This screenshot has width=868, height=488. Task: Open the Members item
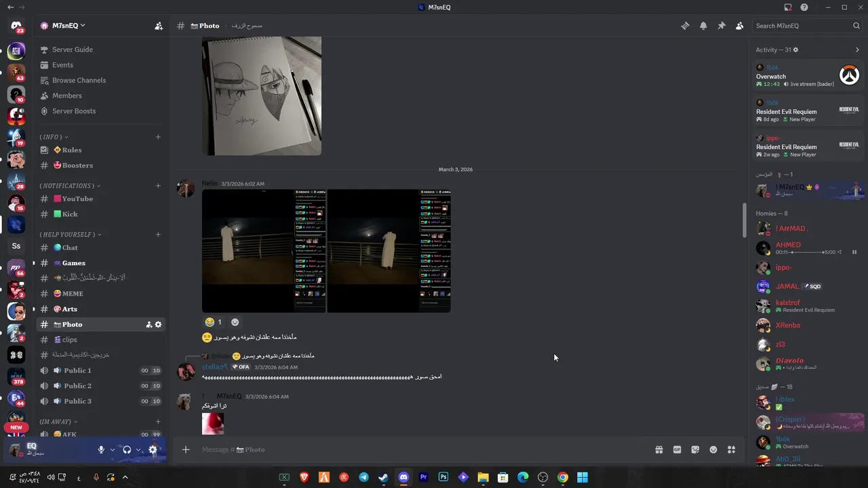[x=102, y=96]
